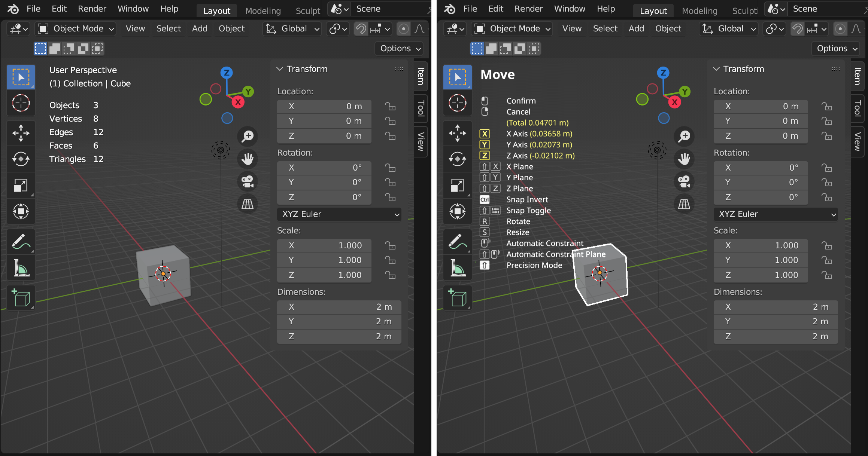Select the Add Cube tool in left window
868x456 pixels.
pyautogui.click(x=21, y=298)
